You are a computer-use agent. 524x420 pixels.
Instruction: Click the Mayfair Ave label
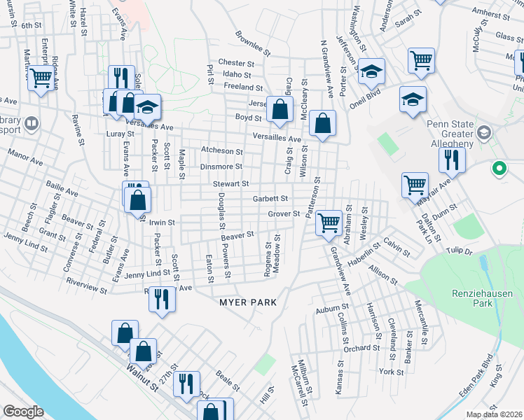(434, 192)
